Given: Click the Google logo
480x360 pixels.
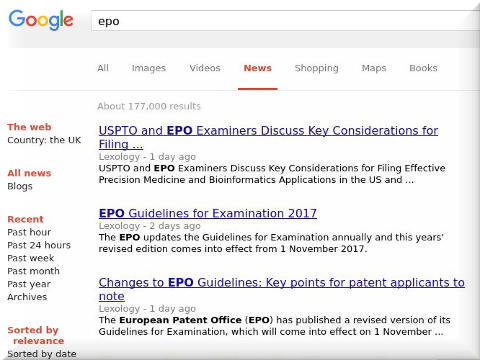Looking at the screenshot, I should pos(41,20).
